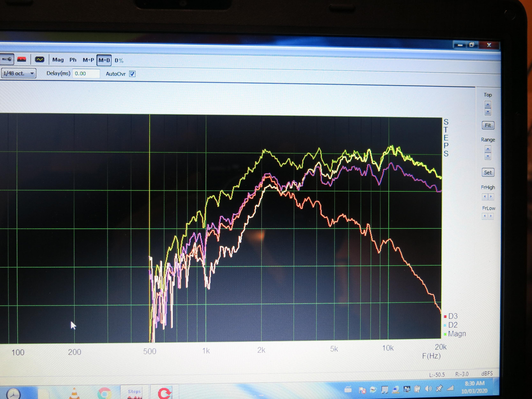Click the L:-50.5 level readout
532x399 pixels.
[437, 375]
